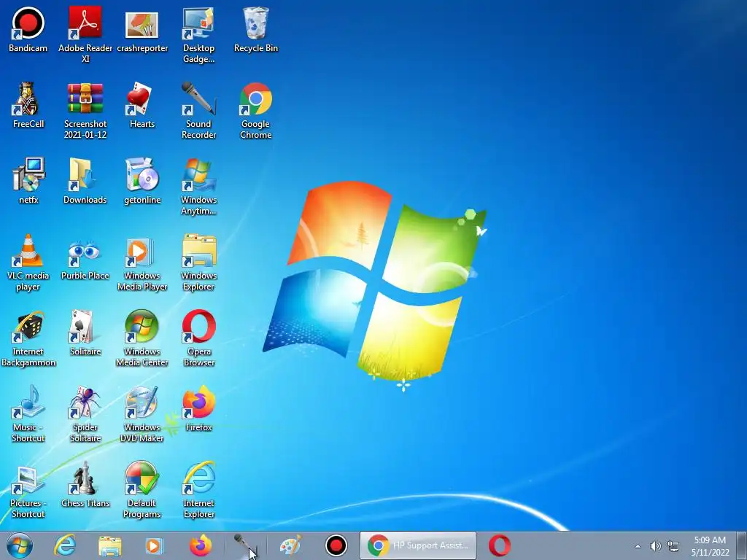The width and height of the screenshot is (747, 560).
Task: Select the Opera Browser desktop shortcut
Action: 198,338
